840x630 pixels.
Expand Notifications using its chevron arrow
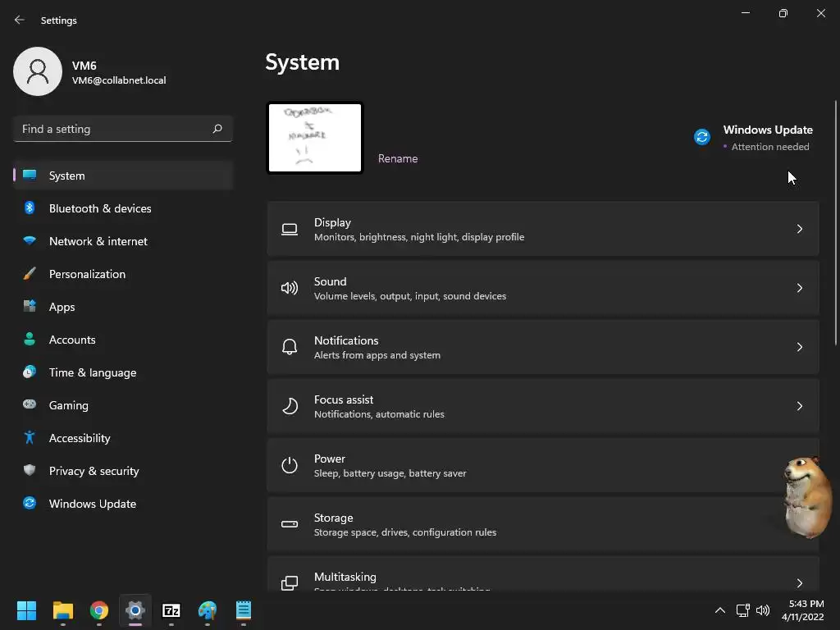click(799, 347)
